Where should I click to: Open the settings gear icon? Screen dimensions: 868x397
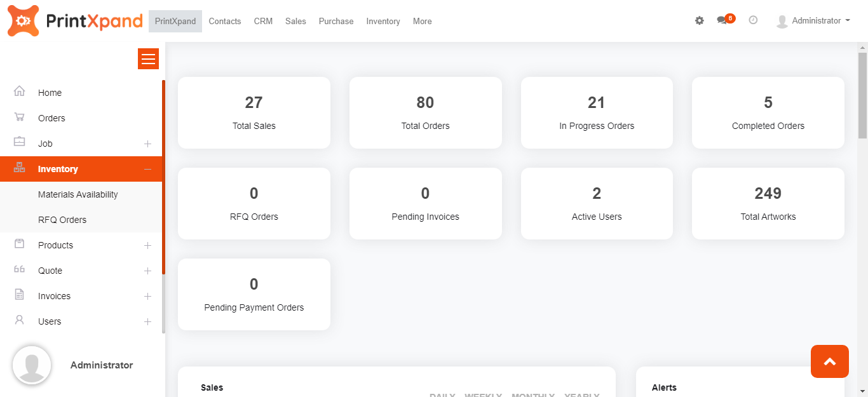(x=700, y=21)
